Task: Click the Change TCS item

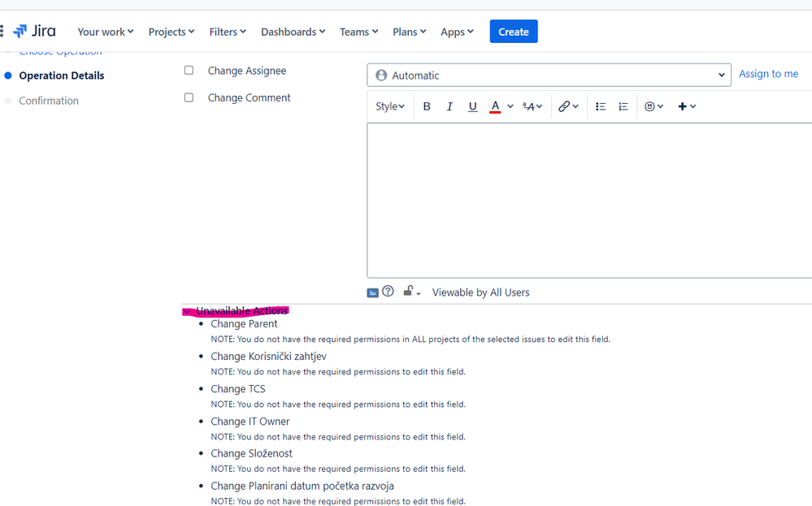Action: pyautogui.click(x=238, y=389)
